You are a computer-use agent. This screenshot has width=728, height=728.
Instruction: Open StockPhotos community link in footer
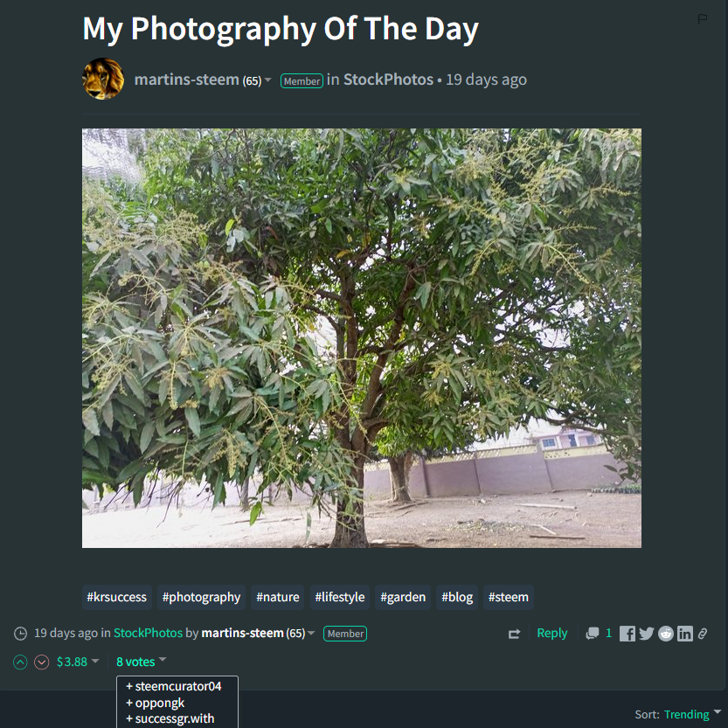(x=148, y=634)
